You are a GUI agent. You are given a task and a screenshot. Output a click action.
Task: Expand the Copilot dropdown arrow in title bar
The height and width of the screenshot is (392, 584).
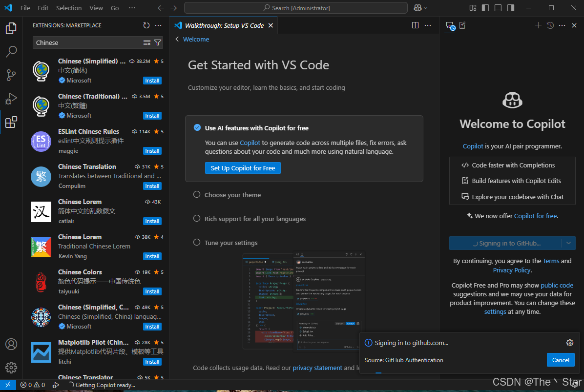(x=426, y=8)
